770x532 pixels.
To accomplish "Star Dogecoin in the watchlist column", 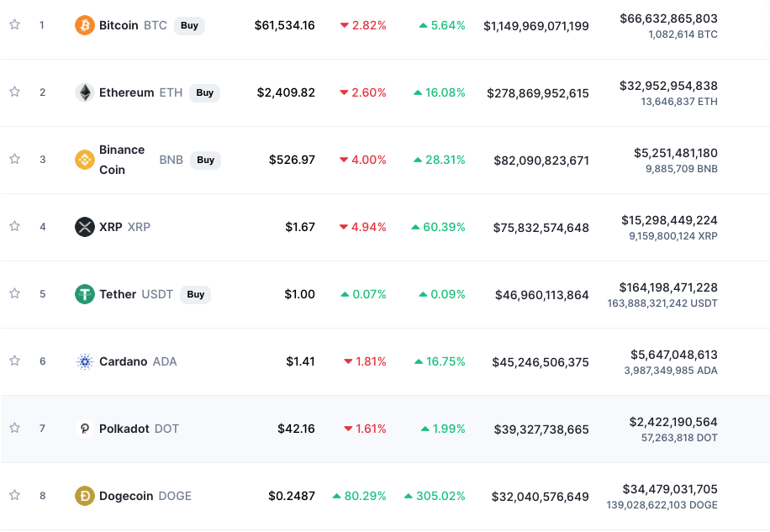I will click(15, 495).
